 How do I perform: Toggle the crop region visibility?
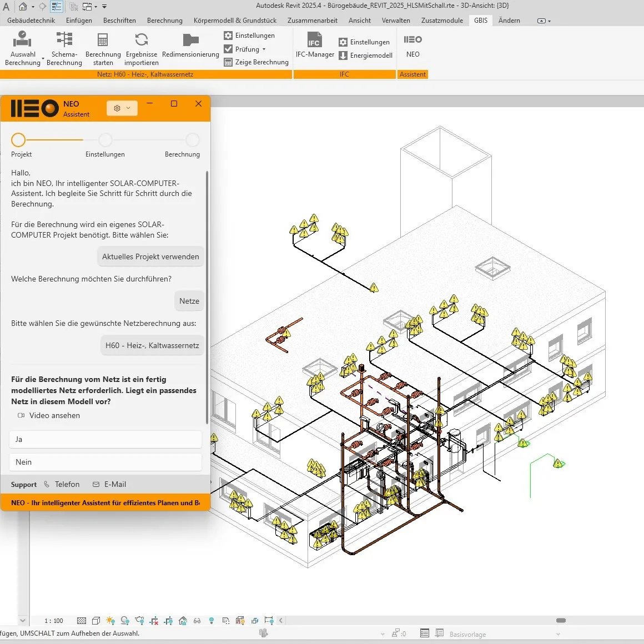[x=168, y=621]
